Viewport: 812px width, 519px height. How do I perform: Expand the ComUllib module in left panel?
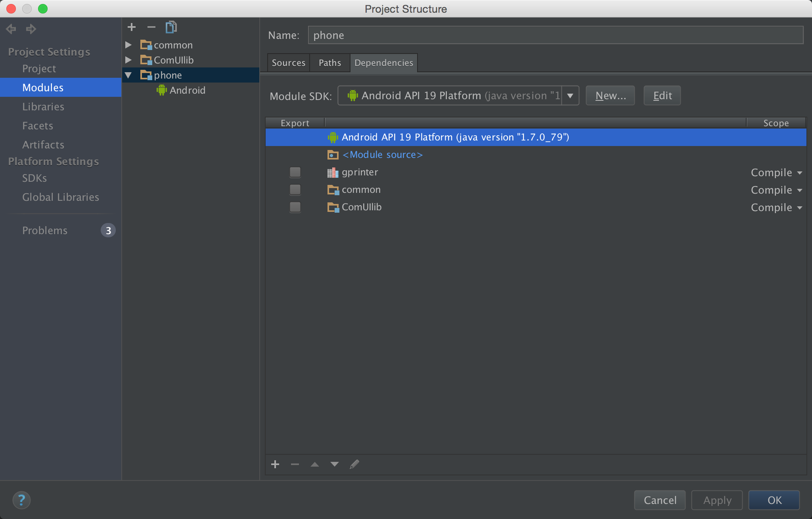[x=130, y=60]
